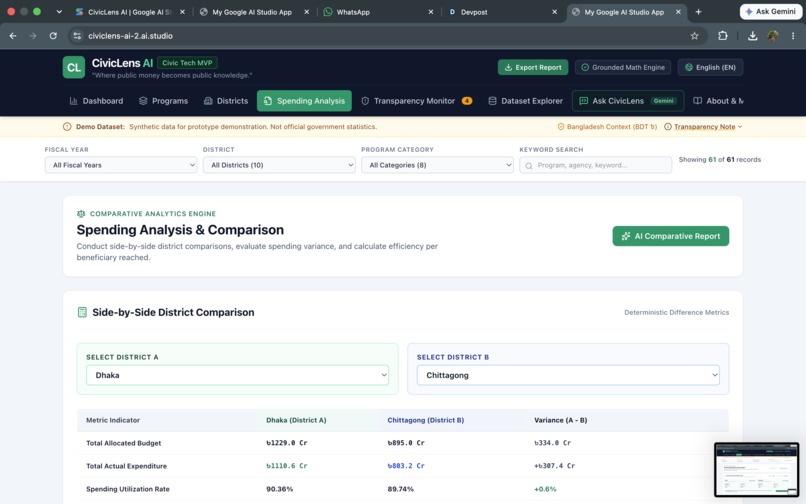
Task: Click the Total Allocated Budget row label
Action: [x=123, y=443]
